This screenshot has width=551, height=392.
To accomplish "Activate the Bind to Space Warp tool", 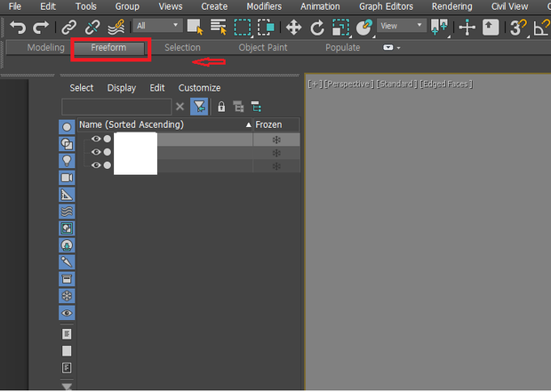I will coord(116,28).
